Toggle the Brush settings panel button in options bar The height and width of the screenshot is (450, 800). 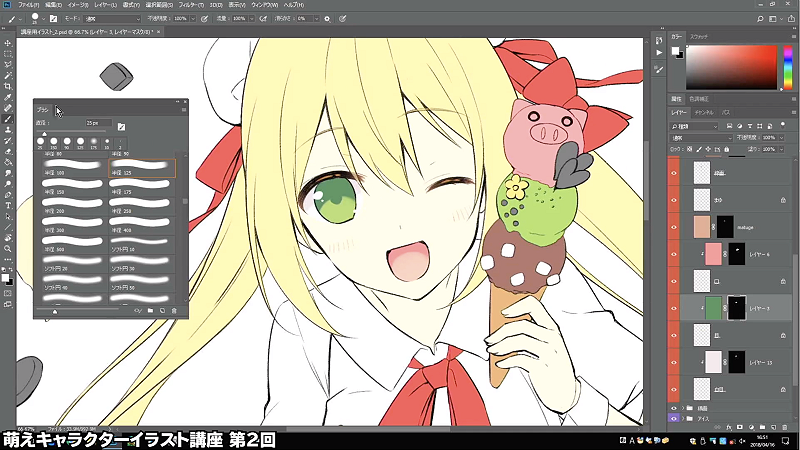(53, 19)
